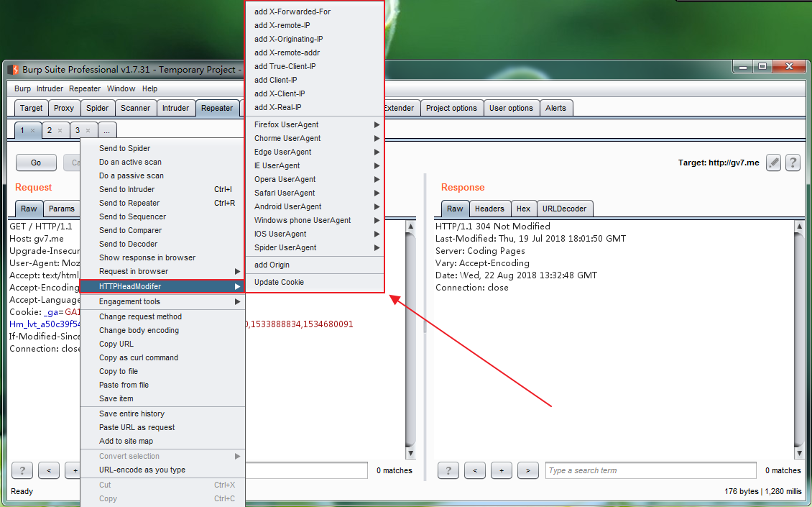
Task: Click the pencil edit target icon
Action: point(773,163)
